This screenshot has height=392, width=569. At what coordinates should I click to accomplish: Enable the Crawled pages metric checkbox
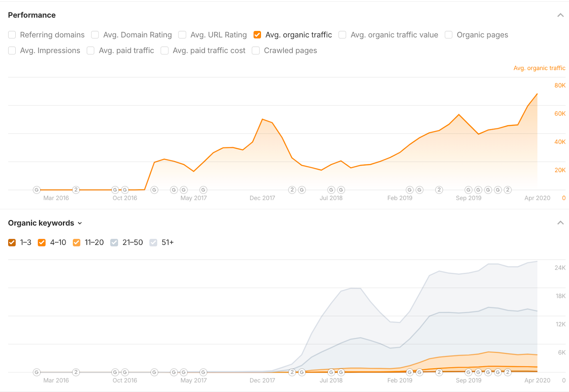256,51
